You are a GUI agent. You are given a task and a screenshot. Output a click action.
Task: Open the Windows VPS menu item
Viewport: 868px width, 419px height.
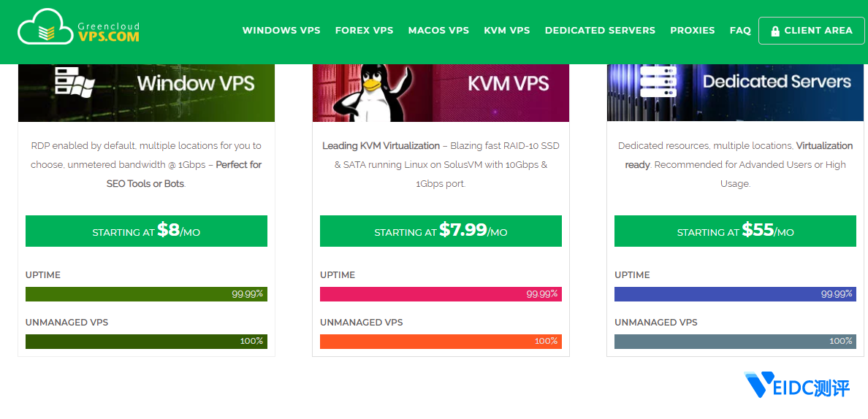[281, 31]
